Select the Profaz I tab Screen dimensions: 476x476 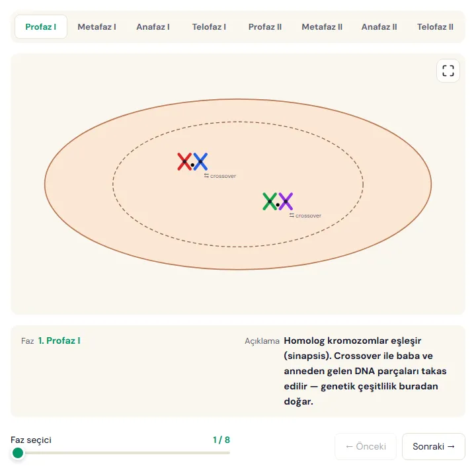tap(41, 26)
